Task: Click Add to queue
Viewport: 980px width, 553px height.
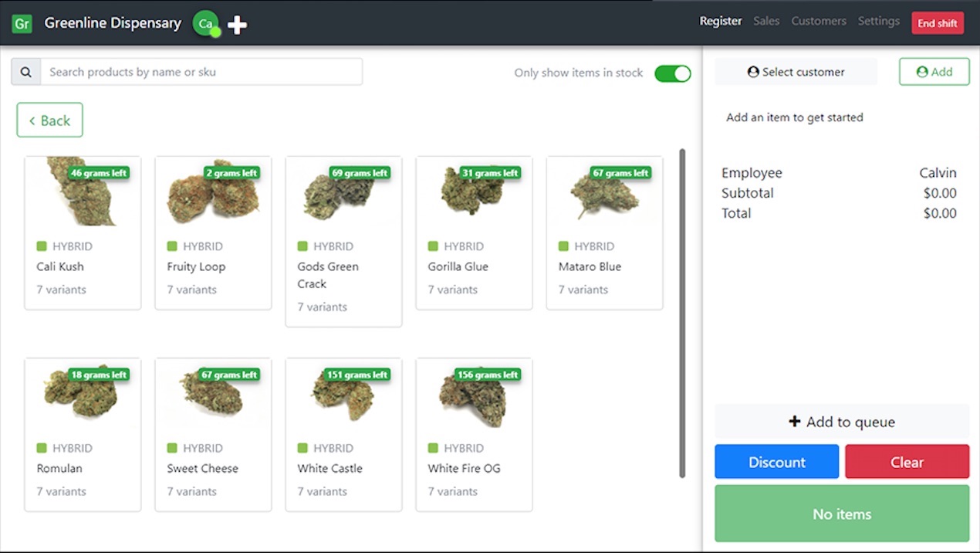Action: tap(841, 422)
